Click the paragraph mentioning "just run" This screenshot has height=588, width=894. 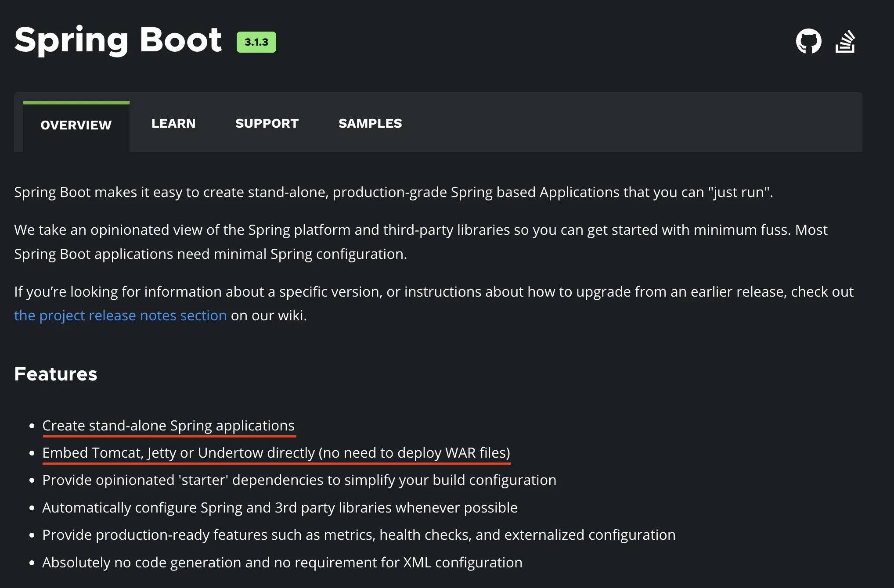coord(393,192)
